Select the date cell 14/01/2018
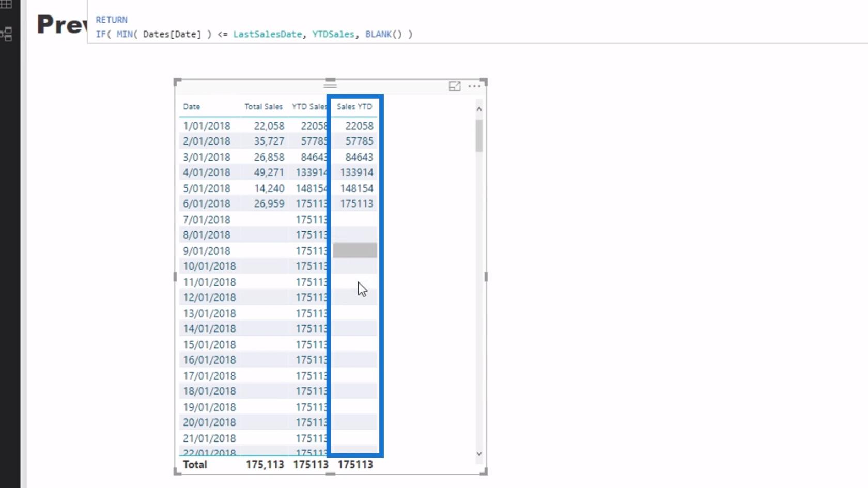The height and width of the screenshot is (488, 868). [209, 328]
